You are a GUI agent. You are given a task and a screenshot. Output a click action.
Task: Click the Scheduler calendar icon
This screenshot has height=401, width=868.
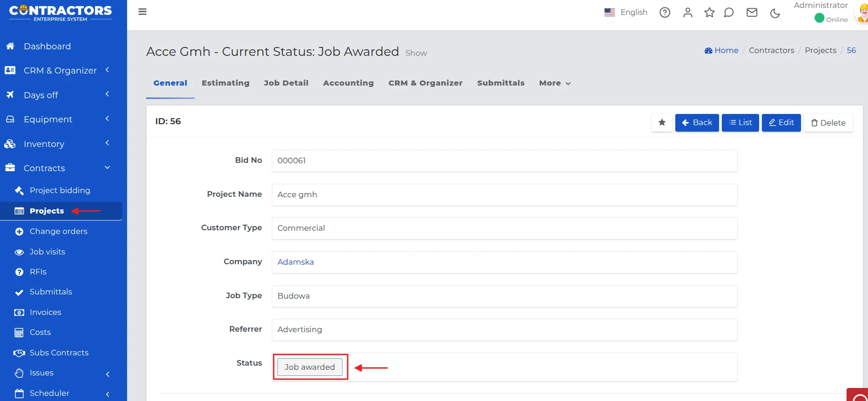click(x=19, y=394)
